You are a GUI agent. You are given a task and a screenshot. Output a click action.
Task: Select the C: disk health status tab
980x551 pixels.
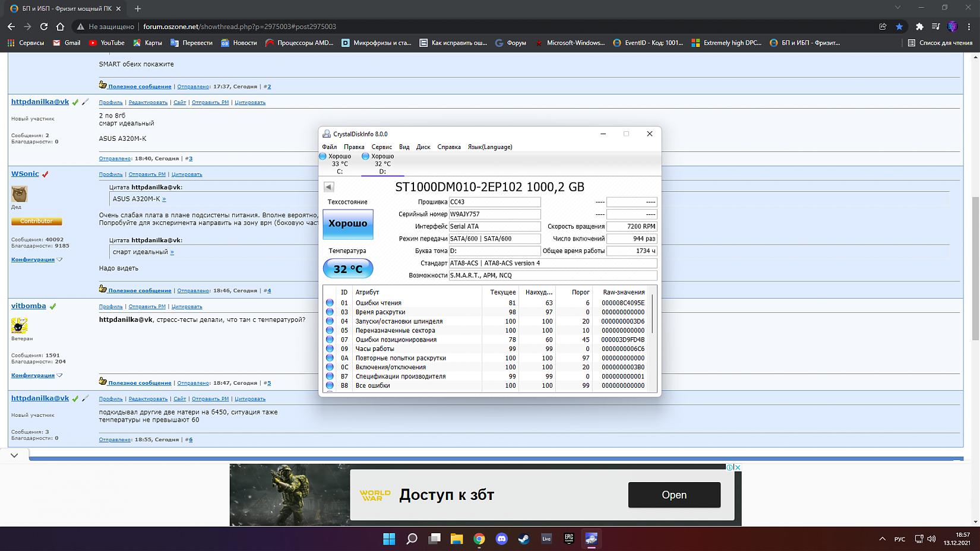(340, 163)
